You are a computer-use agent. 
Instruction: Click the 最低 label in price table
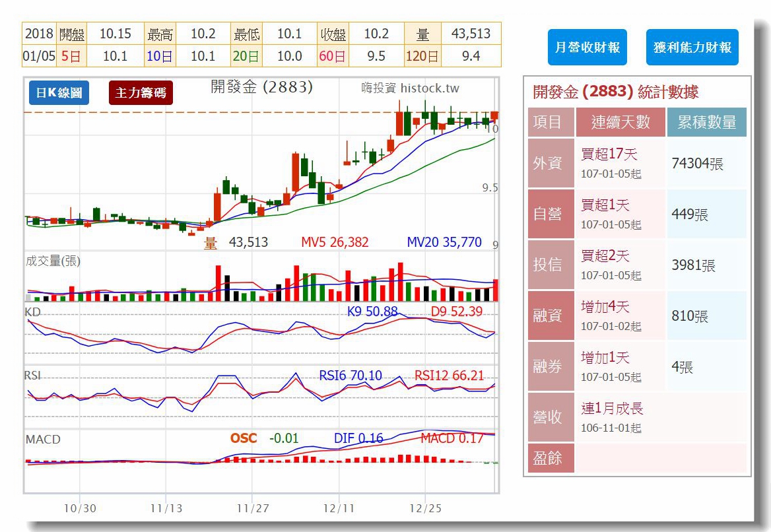pos(247,34)
